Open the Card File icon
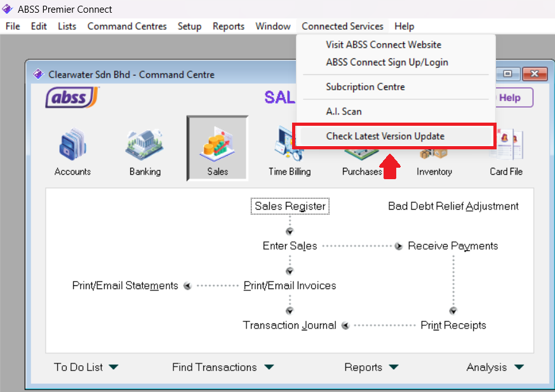Image resolution: width=555 pixels, height=392 pixels. pyautogui.click(x=506, y=150)
